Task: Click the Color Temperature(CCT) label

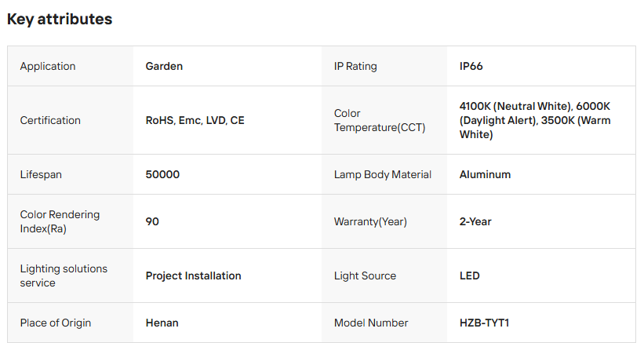Action: 379,120
